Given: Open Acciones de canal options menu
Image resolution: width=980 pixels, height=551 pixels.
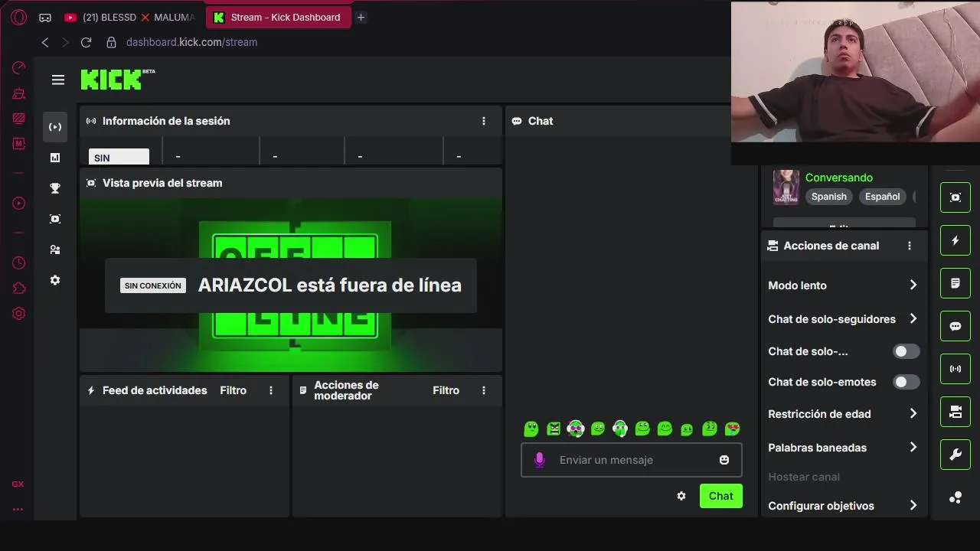Looking at the screenshot, I should tap(910, 246).
